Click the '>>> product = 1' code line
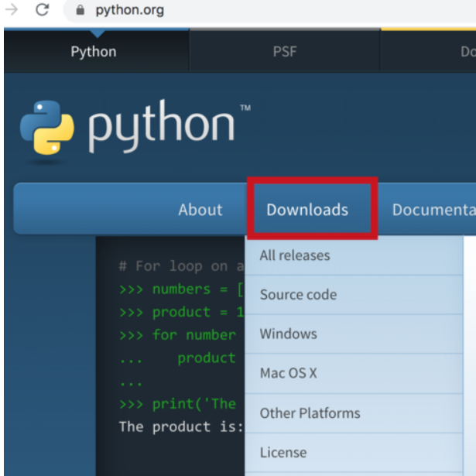Image resolution: width=476 pixels, height=476 pixels. [182, 313]
